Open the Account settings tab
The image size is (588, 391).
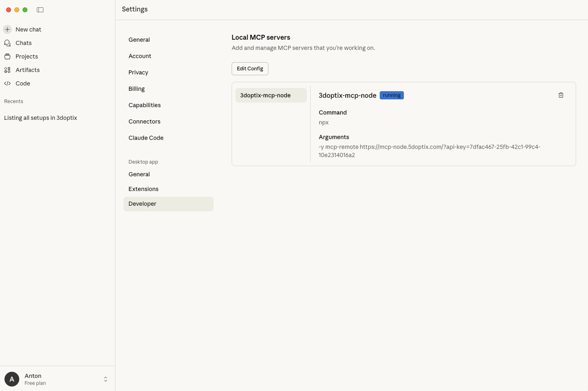pyautogui.click(x=140, y=56)
